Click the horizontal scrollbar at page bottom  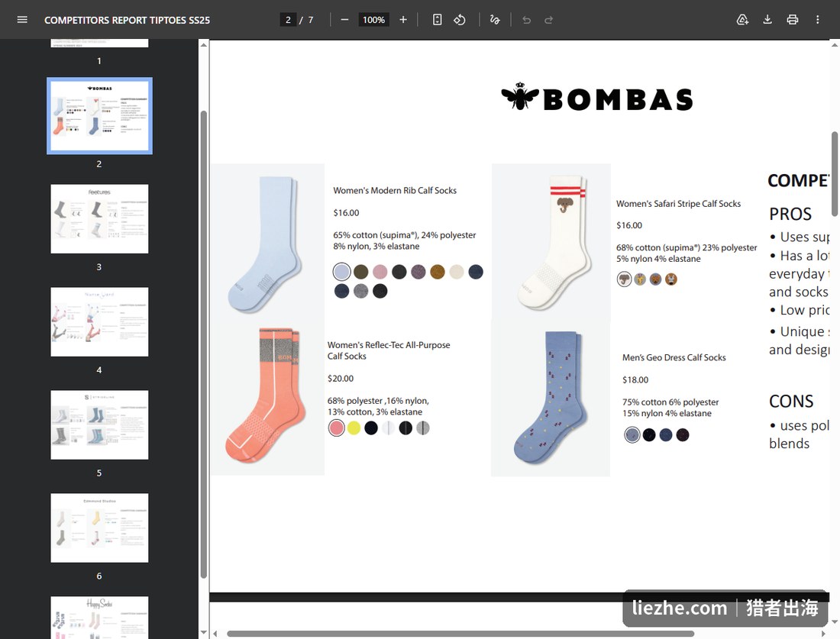point(460,634)
